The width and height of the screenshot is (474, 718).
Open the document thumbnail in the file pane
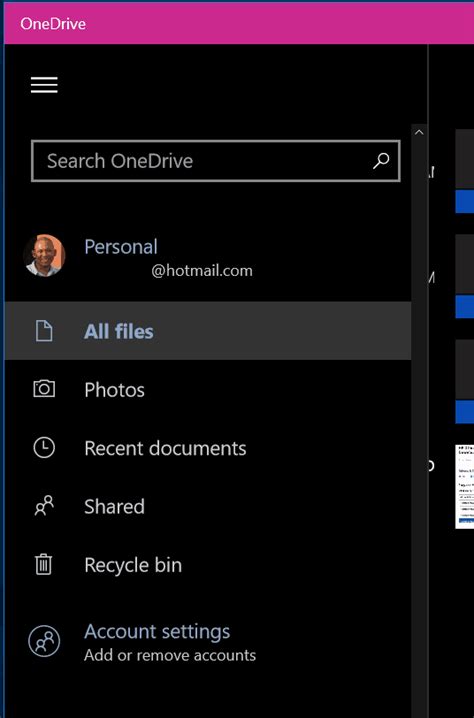coord(464,486)
